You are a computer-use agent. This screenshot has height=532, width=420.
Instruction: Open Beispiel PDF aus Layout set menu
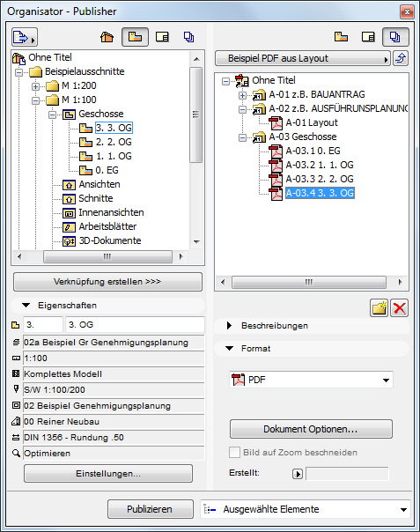(303, 58)
